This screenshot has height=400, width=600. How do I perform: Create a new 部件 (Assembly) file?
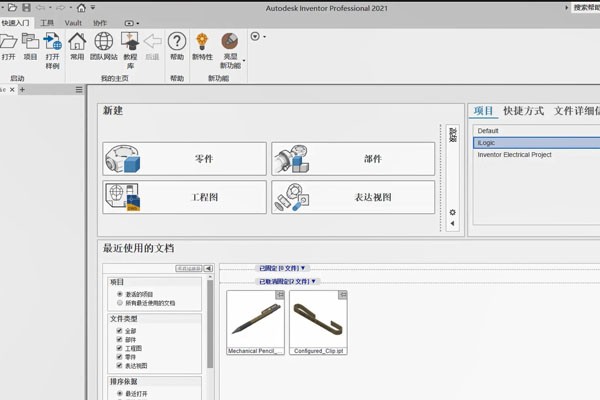point(353,159)
